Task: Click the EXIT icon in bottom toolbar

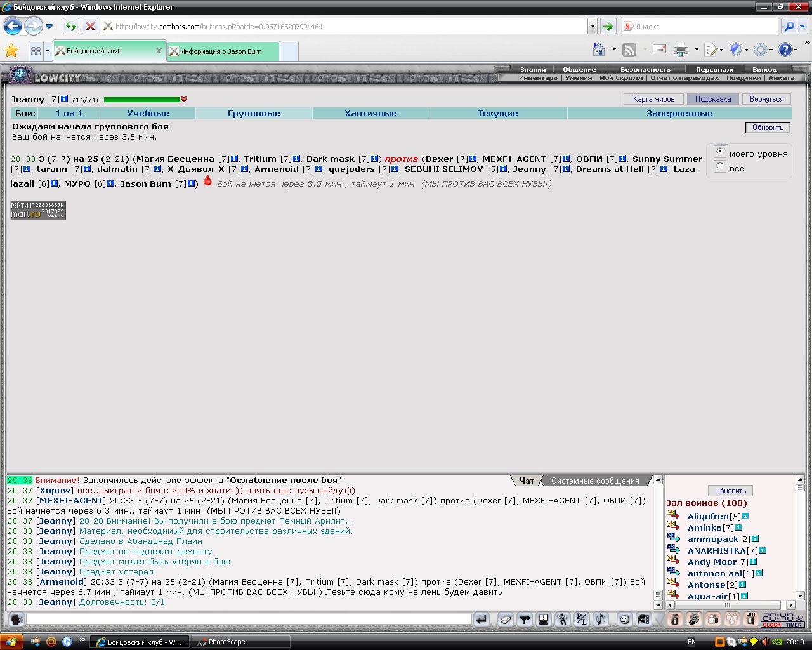Action: 750,619
